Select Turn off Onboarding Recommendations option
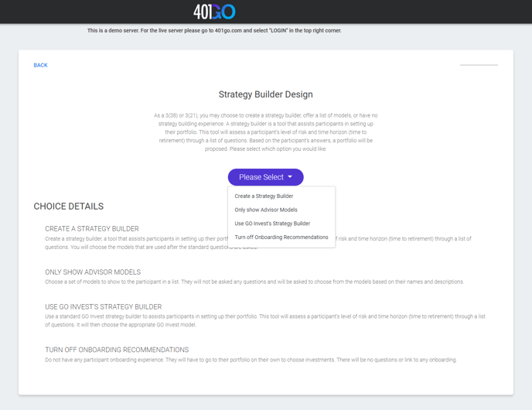Viewport: 532px width, 410px height. (281, 237)
